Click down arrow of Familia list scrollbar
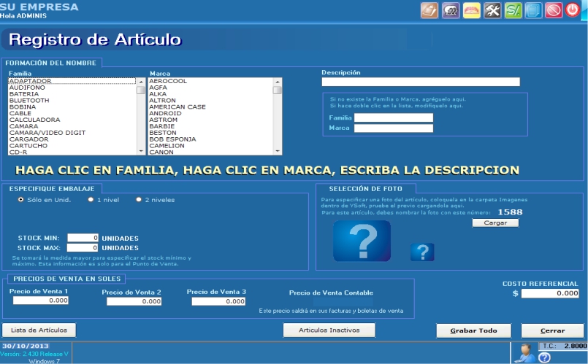 pos(141,151)
